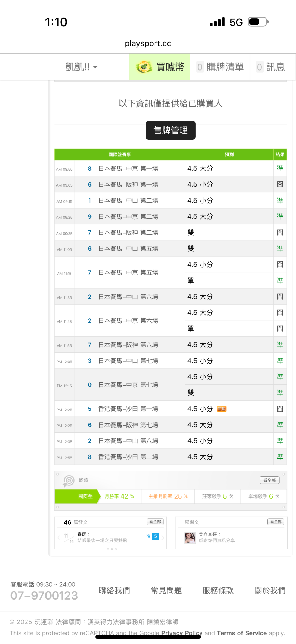Screen dimensions: 296x644
Task: Click the 推 5 recommend badge
Action: pyautogui.click(x=152, y=536)
